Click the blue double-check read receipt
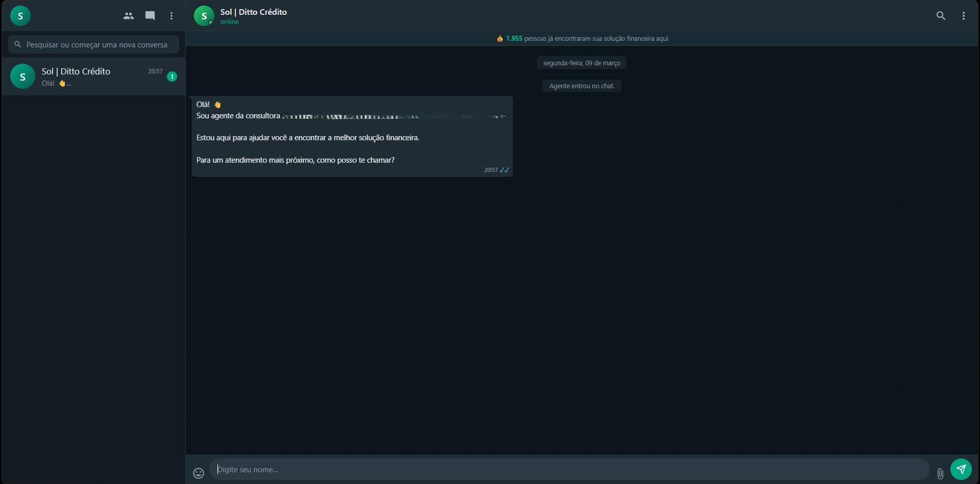Screen dimensions: 980x484 click(x=504, y=170)
